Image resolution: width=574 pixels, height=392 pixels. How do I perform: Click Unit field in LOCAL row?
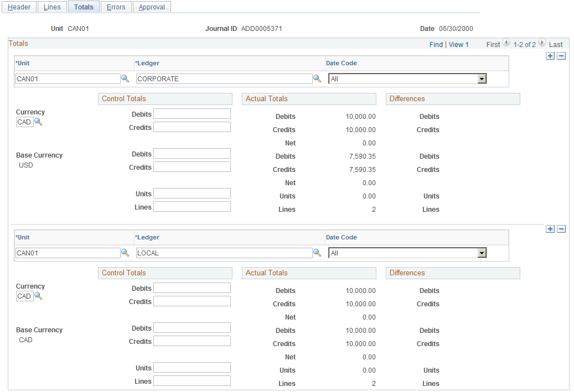(68, 253)
